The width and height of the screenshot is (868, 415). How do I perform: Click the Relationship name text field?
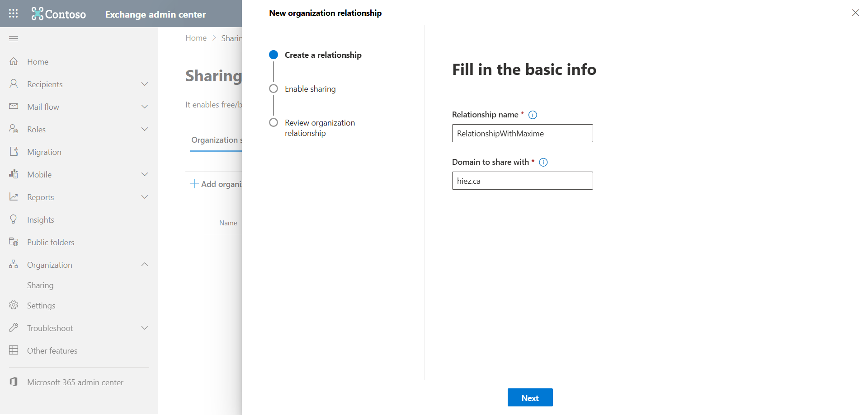click(522, 133)
